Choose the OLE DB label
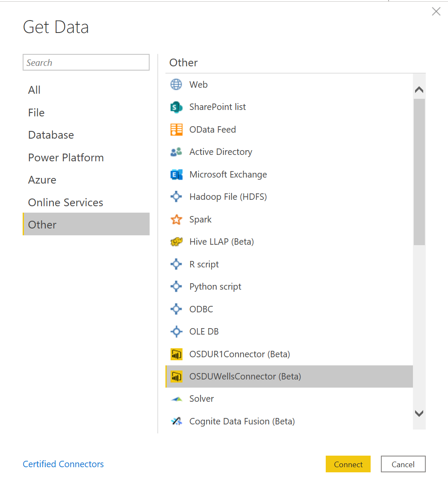This screenshot has width=448, height=495. pos(204,332)
